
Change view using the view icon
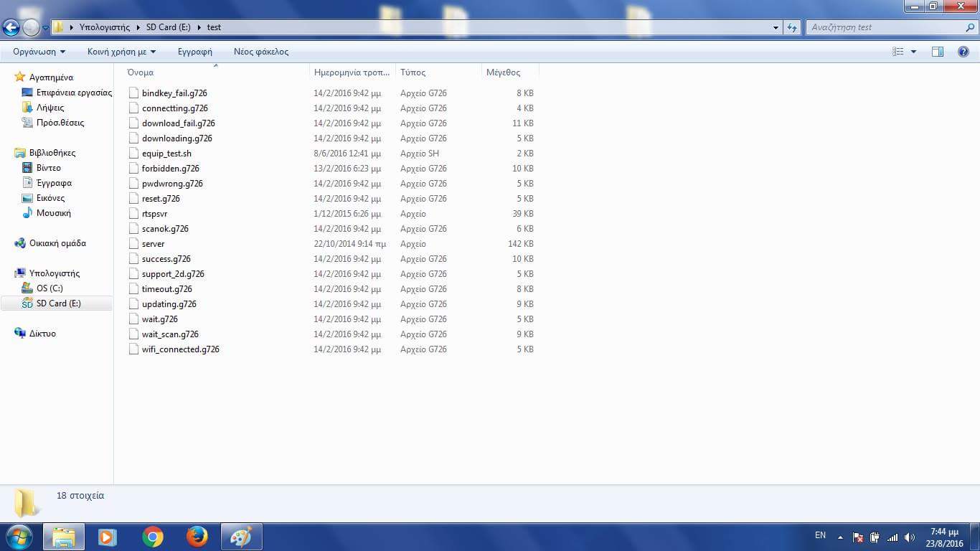(898, 52)
